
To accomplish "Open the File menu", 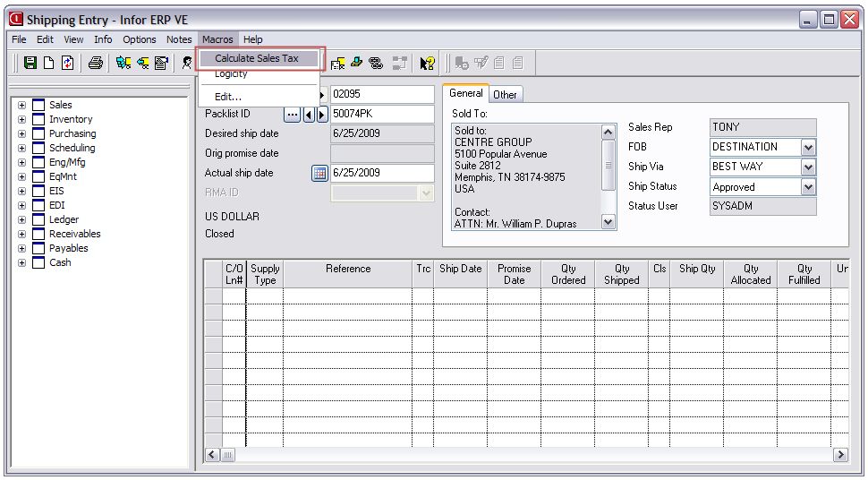I will click(19, 39).
